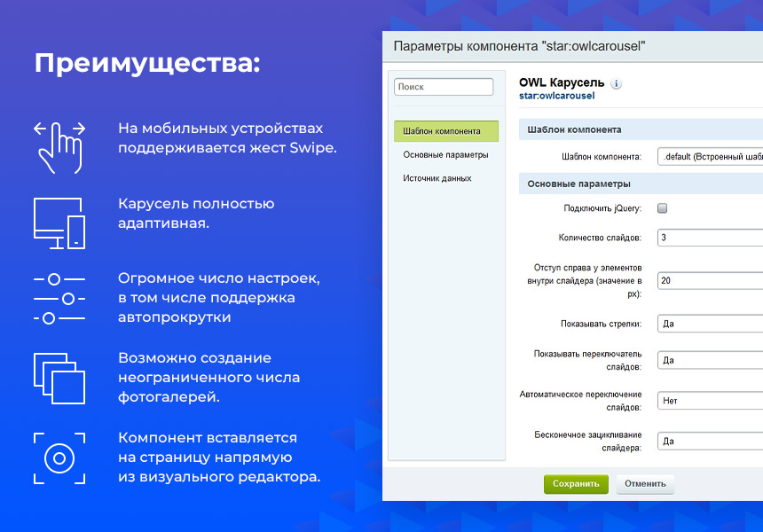The image size is (763, 532).
Task: Click the Отступ справа value field
Action: tap(710, 280)
